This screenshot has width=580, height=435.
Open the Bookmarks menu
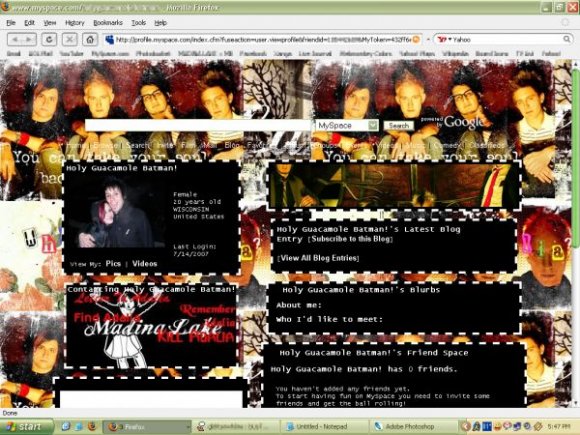tap(108, 23)
